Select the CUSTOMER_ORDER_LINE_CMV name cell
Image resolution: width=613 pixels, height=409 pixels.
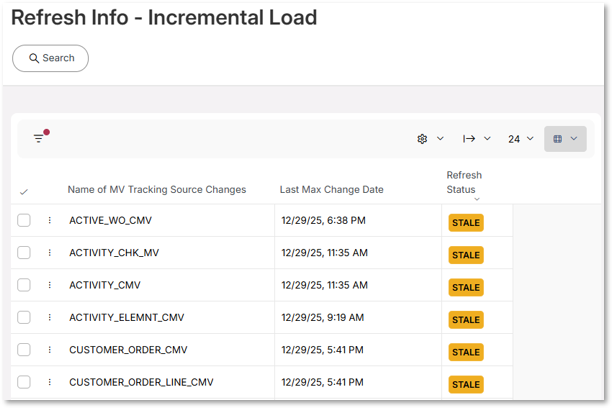coord(142,382)
